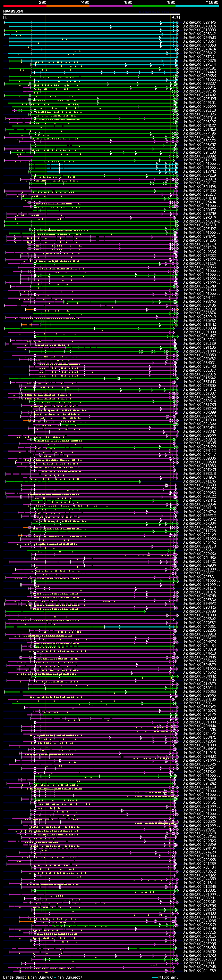This screenshot has height=980, width=222.
Task: Select the UniRef100_Q40376 label
Action: click(x=199, y=60)
